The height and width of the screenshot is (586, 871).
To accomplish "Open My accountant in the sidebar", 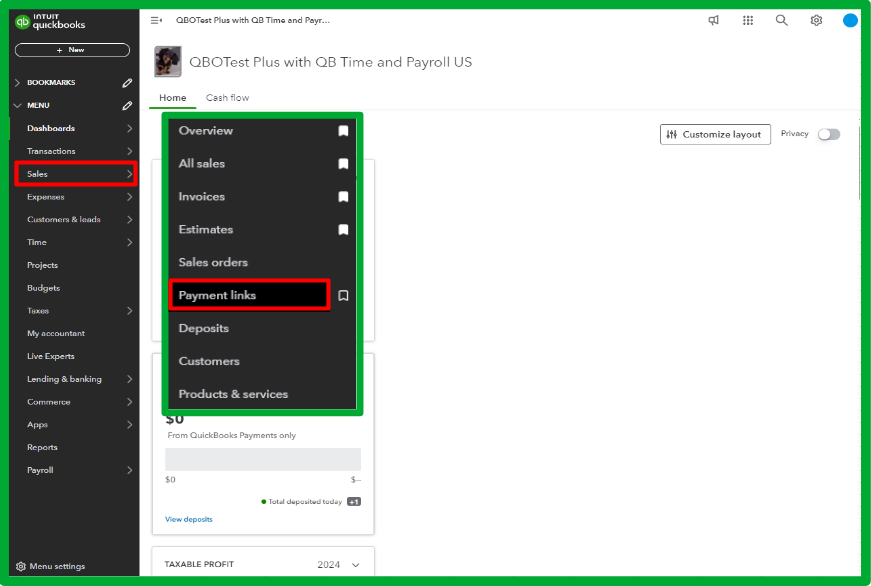I will (x=56, y=333).
